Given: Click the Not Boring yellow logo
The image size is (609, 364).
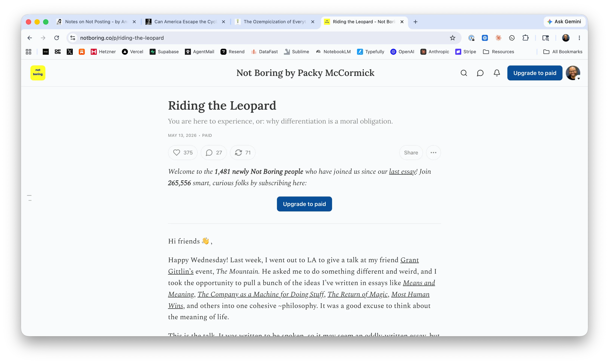Looking at the screenshot, I should (38, 73).
